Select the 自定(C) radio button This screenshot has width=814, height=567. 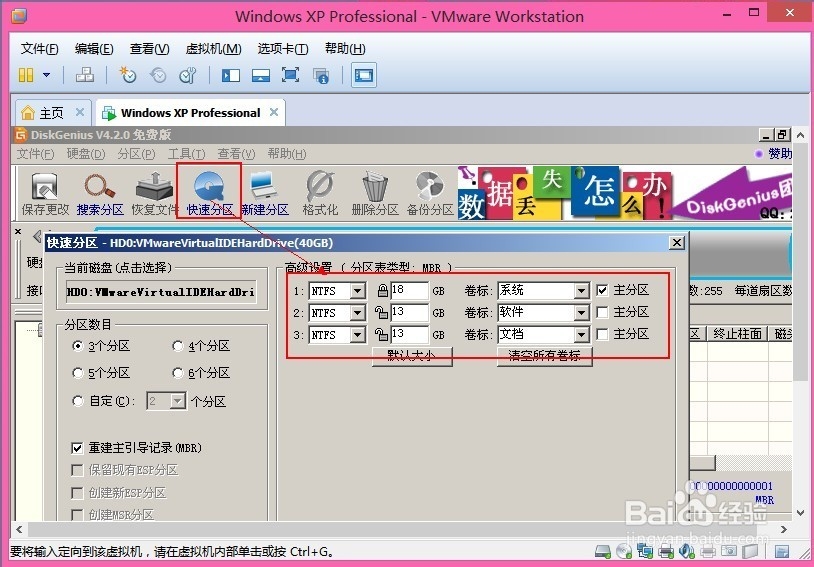[78, 401]
